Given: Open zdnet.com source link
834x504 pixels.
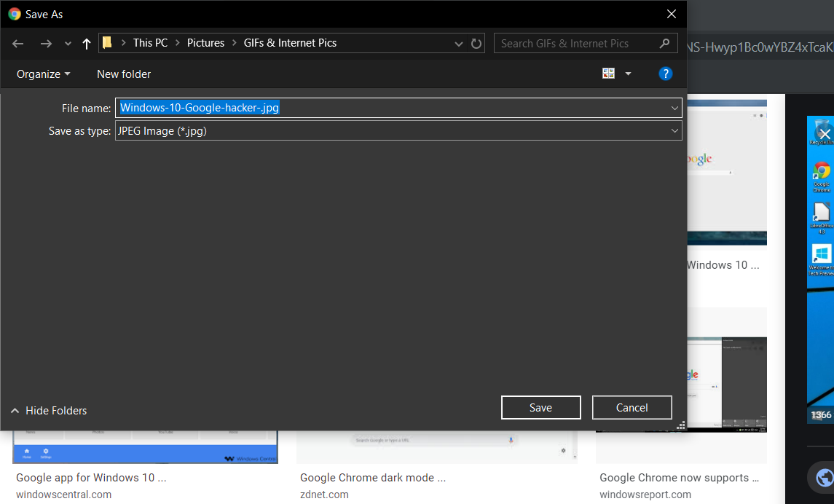Looking at the screenshot, I should (x=324, y=495).
